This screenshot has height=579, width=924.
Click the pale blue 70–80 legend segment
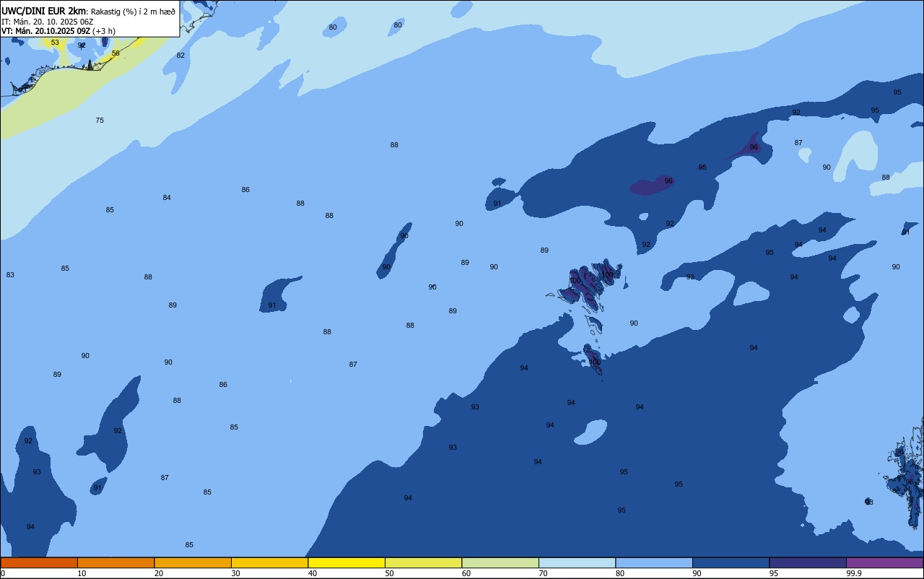point(577,562)
